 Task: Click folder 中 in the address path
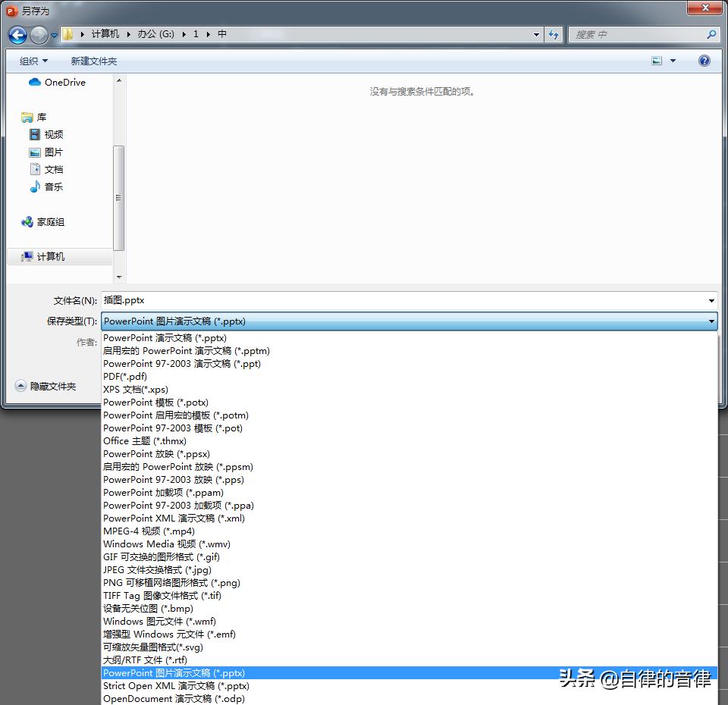[222, 34]
